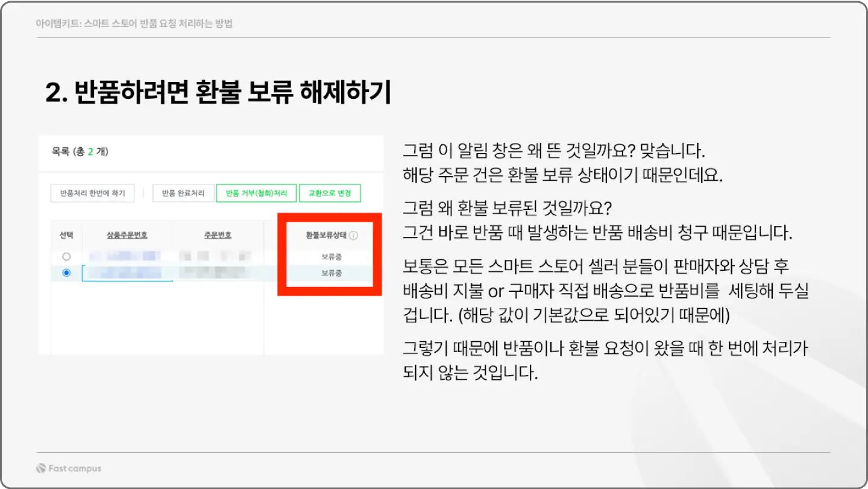Click the 선택 column header
Screen dimensions: 868x489
[66, 235]
